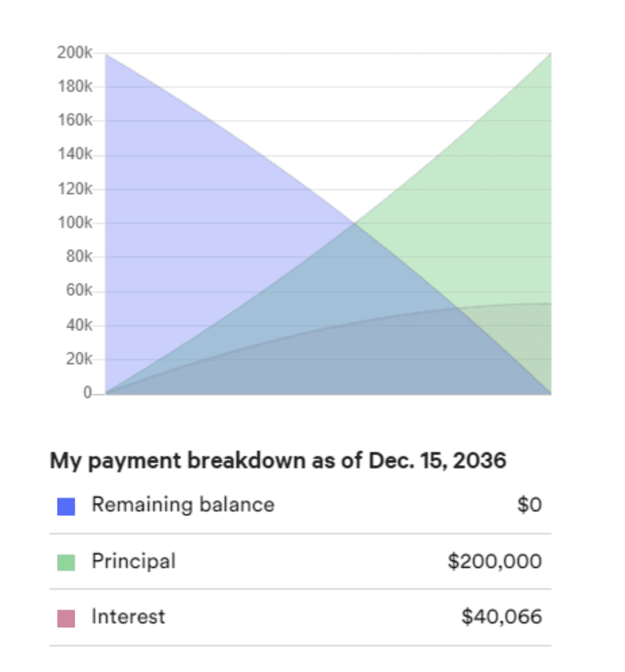The height and width of the screenshot is (672, 625).
Task: Click the 100k y-axis label
Action: point(75,223)
